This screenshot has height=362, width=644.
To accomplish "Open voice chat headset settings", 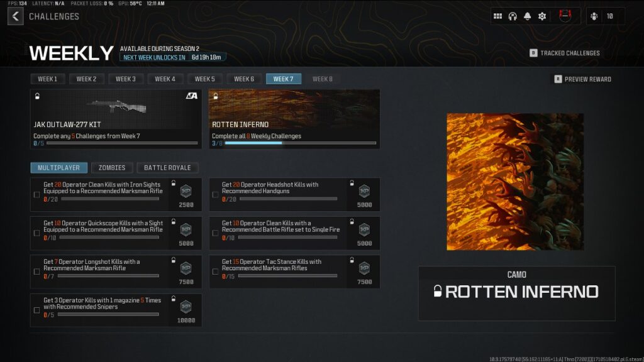I will [x=513, y=16].
